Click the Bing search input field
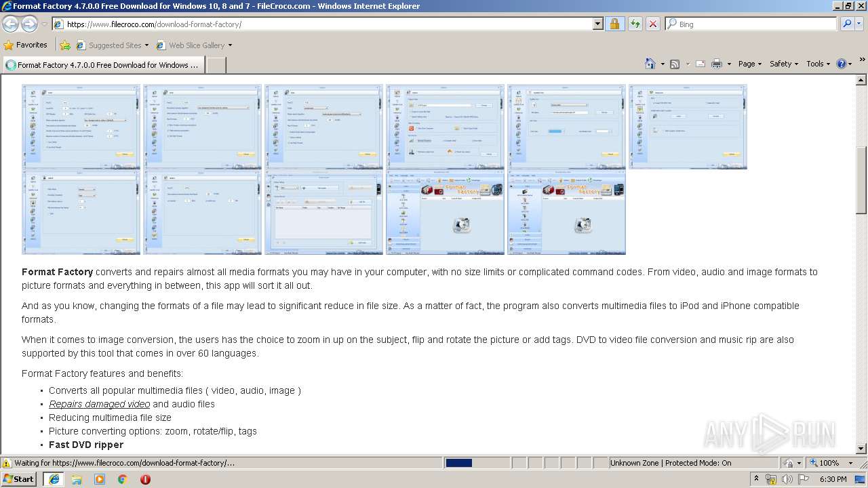The height and width of the screenshot is (488, 868). (751, 24)
